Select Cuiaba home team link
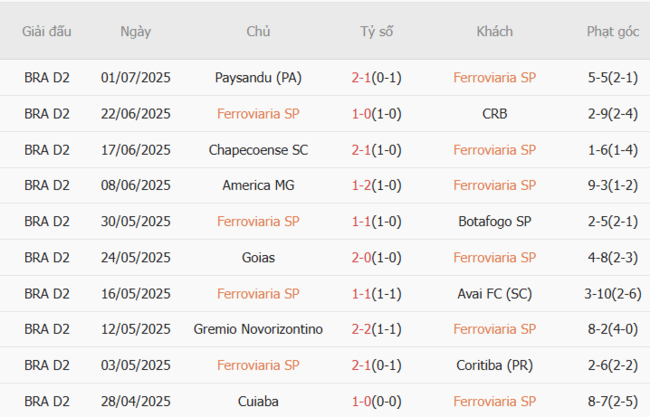Screen dimensions: 650x417 pos(258,401)
